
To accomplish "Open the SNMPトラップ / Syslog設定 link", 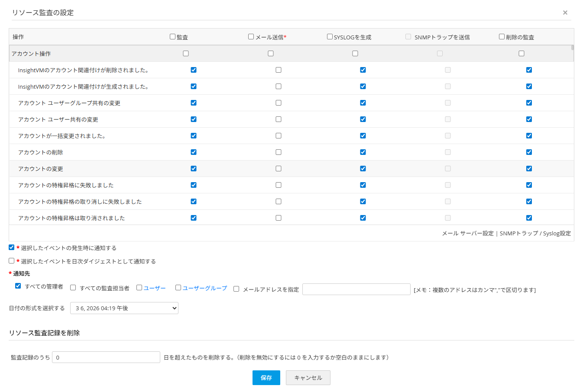I will pyautogui.click(x=535, y=233).
